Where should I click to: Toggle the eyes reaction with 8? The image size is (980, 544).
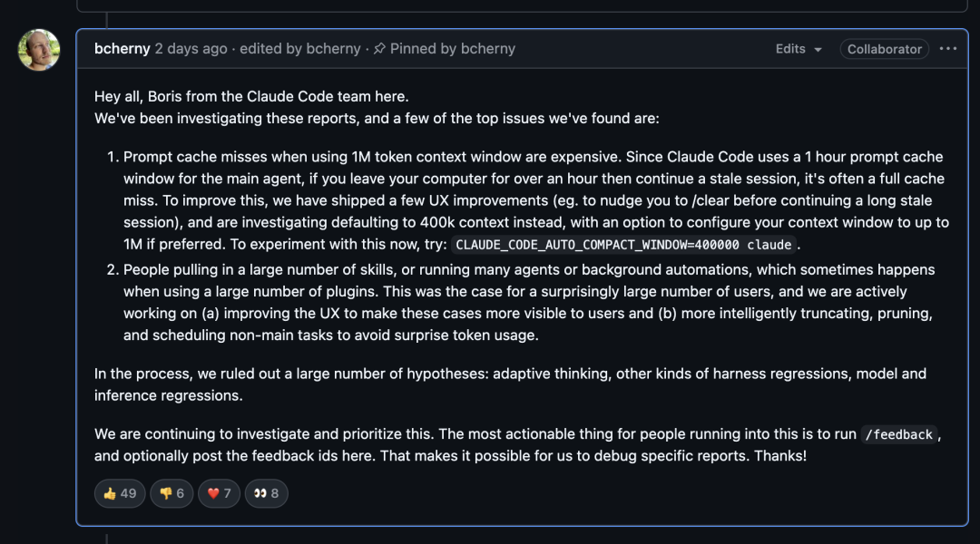point(266,493)
